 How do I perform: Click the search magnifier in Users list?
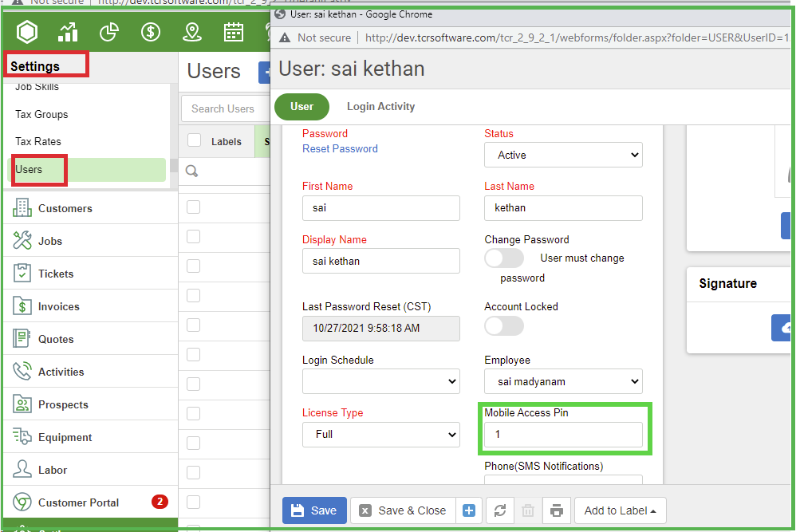coord(192,171)
